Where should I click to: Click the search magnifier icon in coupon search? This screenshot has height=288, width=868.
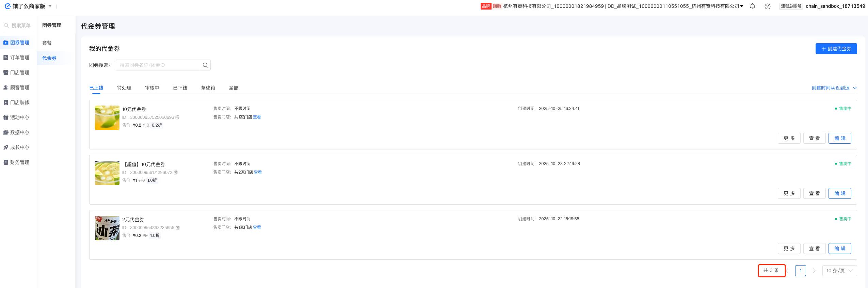pos(205,65)
